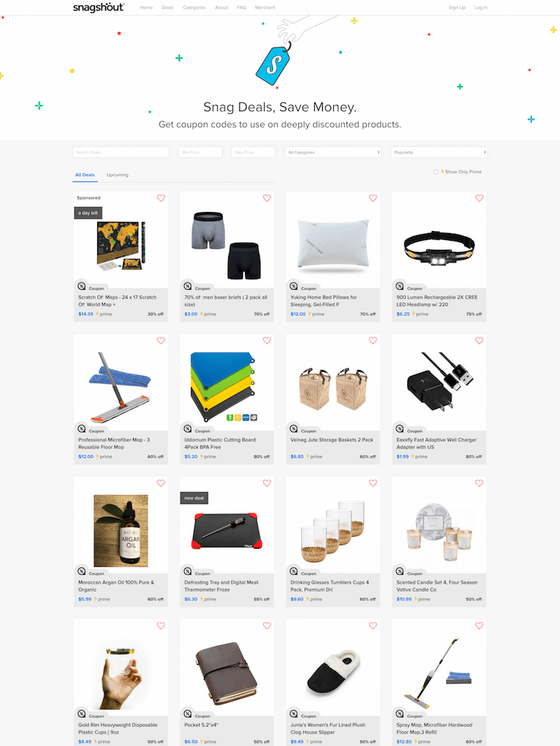
Task: Open the All Categories dropdown
Action: click(333, 153)
